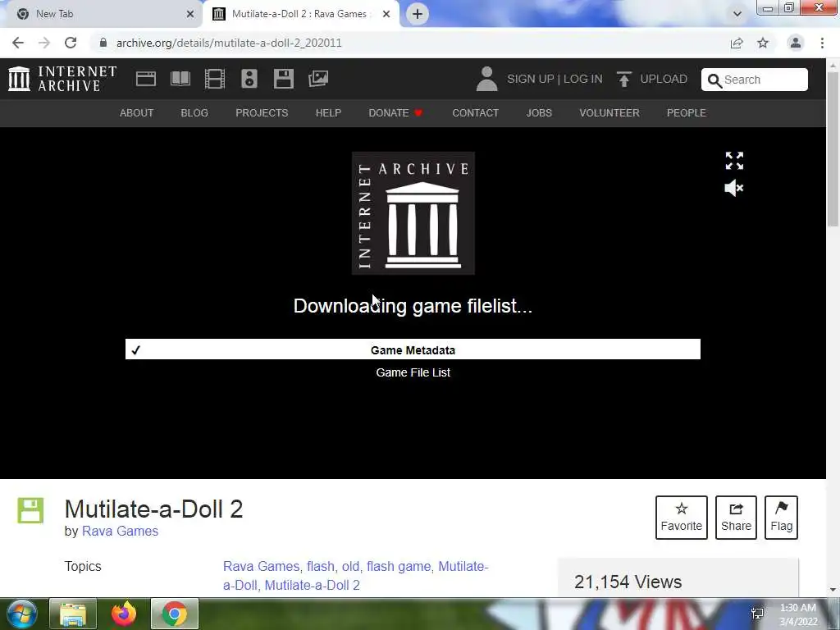Open the Rava Games author link
840x630 pixels.
[120, 531]
